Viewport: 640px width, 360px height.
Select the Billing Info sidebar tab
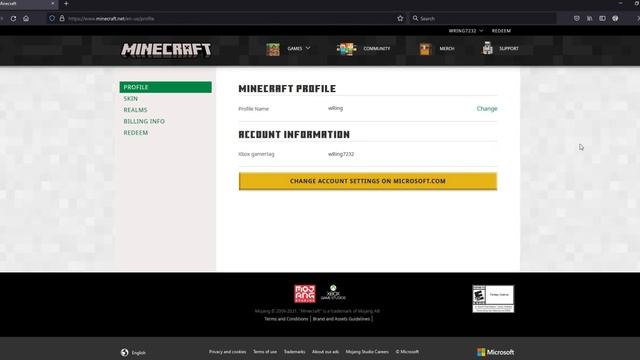[144, 121]
